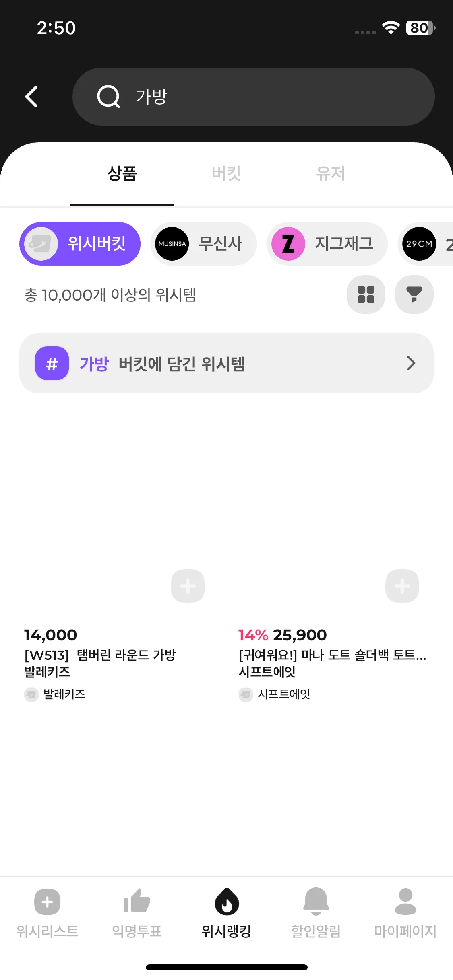453x980 pixels.
Task: Open the 시프트에잇 seller link
Action: [x=283, y=694]
